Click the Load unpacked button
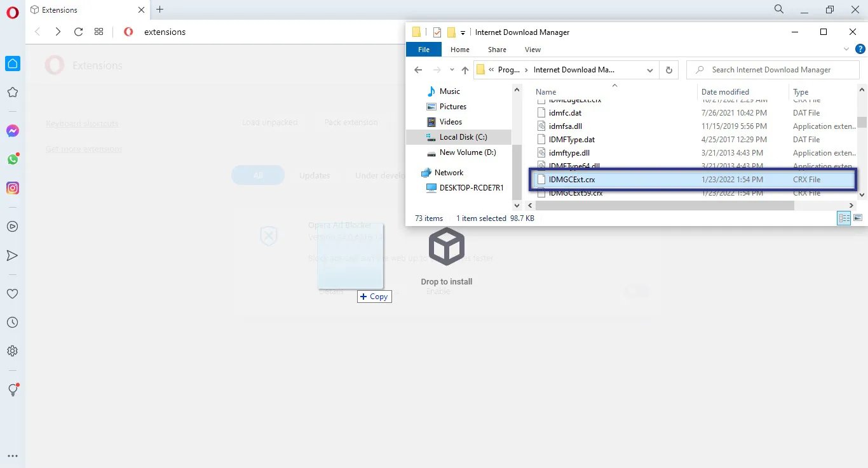The width and height of the screenshot is (868, 468). tap(270, 122)
